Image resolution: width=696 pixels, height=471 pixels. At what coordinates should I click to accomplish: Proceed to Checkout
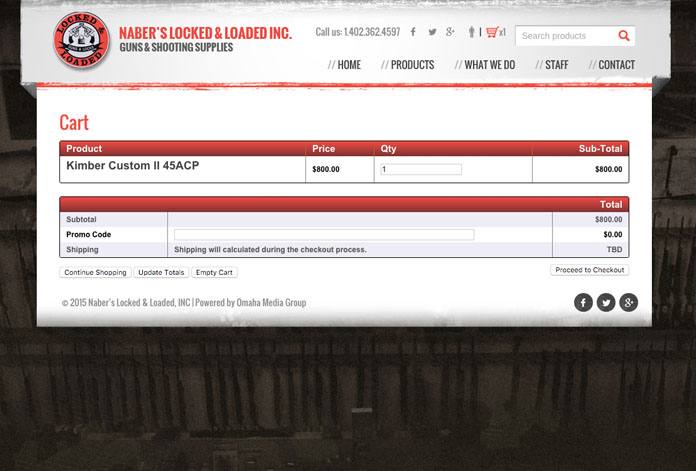(x=589, y=270)
